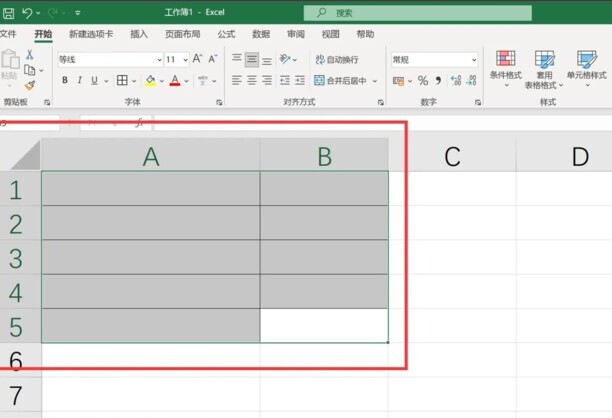The image size is (612, 418).
Task: Click the text Orientation icon
Action: tap(285, 59)
